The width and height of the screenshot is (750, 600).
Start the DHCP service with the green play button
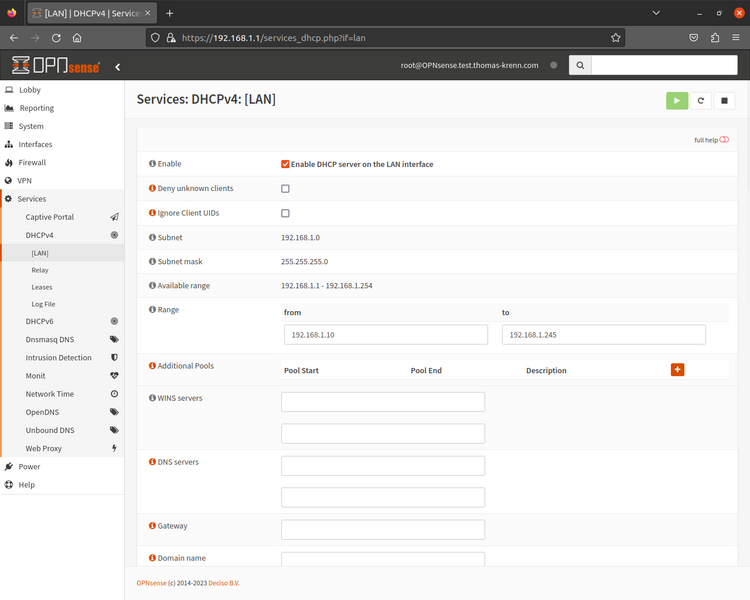pos(677,100)
